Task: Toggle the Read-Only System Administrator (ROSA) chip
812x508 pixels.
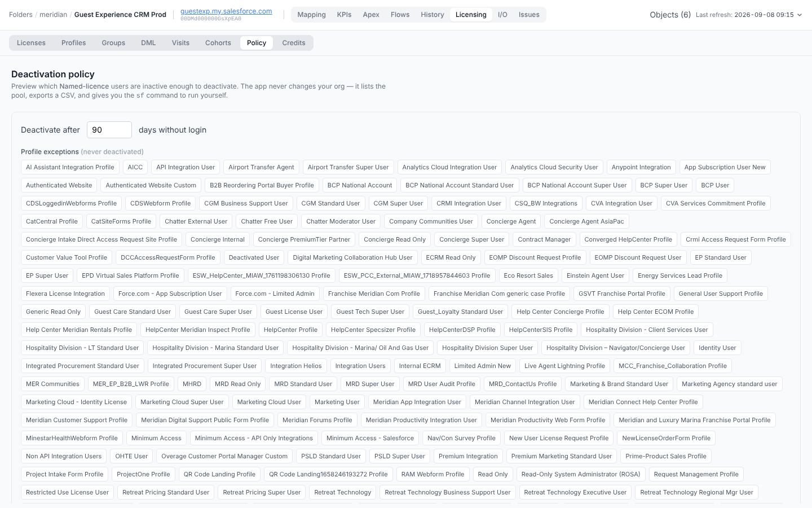Action: click(x=581, y=474)
